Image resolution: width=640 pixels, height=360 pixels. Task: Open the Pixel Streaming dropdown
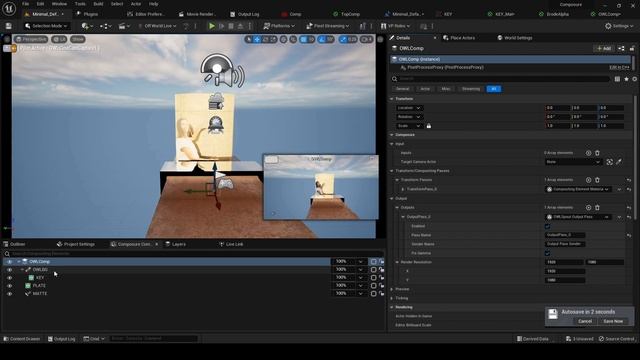[328, 26]
